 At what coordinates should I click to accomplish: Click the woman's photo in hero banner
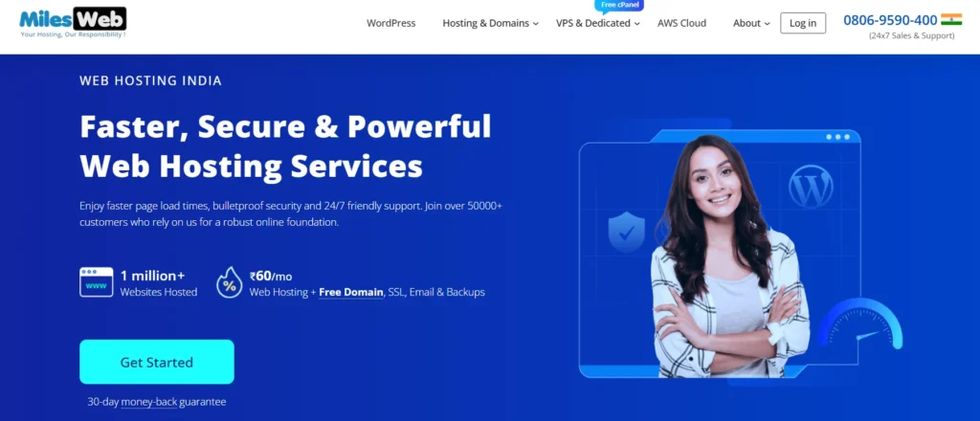coord(728,256)
